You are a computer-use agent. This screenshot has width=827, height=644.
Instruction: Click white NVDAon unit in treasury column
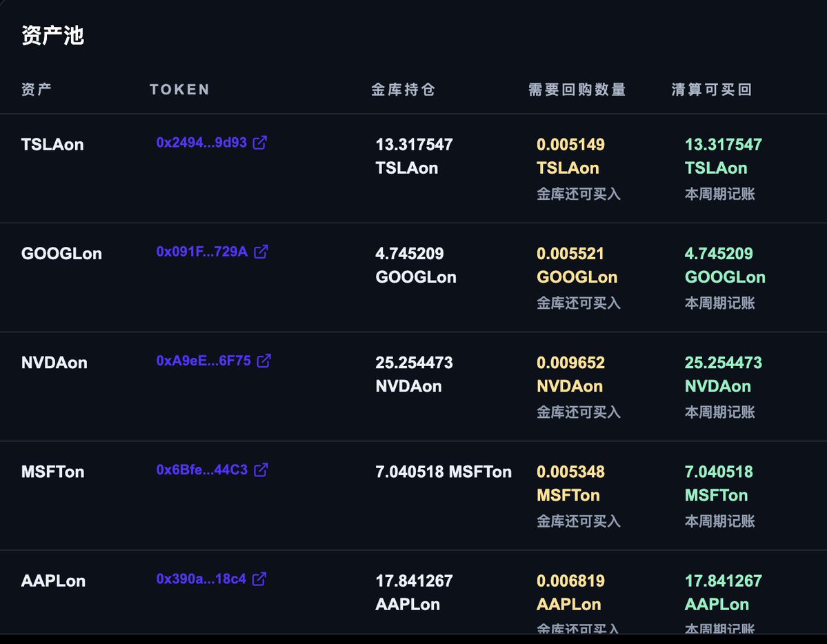(409, 387)
